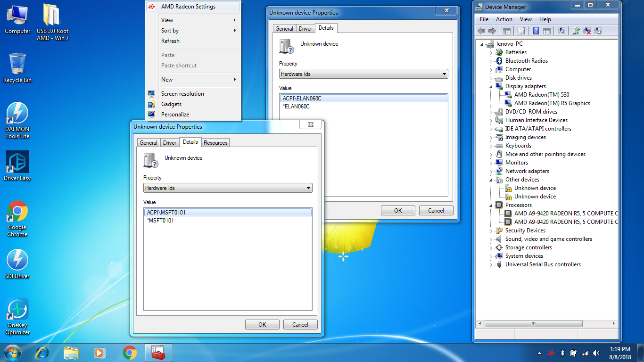Click the taskbar clock showing 1:19 PM

point(619,349)
